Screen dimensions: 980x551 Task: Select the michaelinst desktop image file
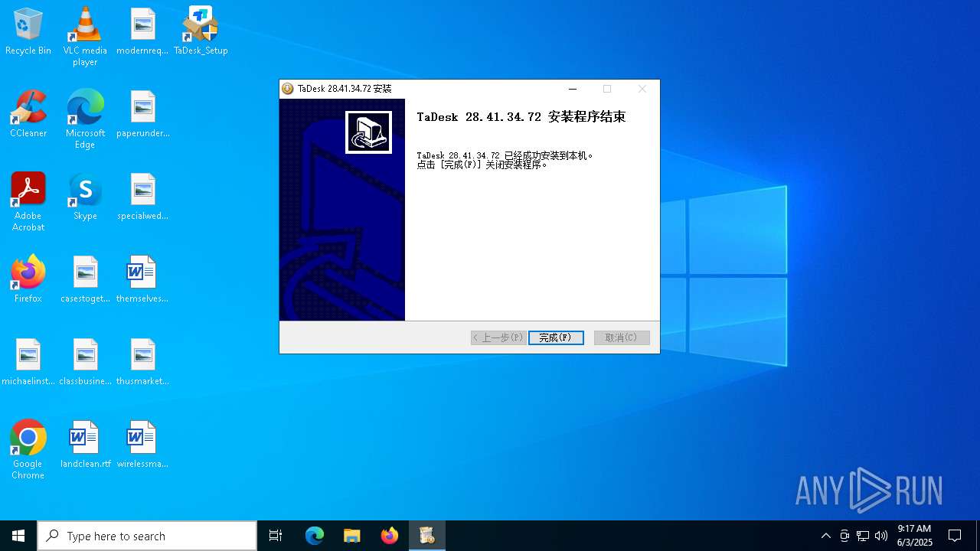(x=28, y=362)
